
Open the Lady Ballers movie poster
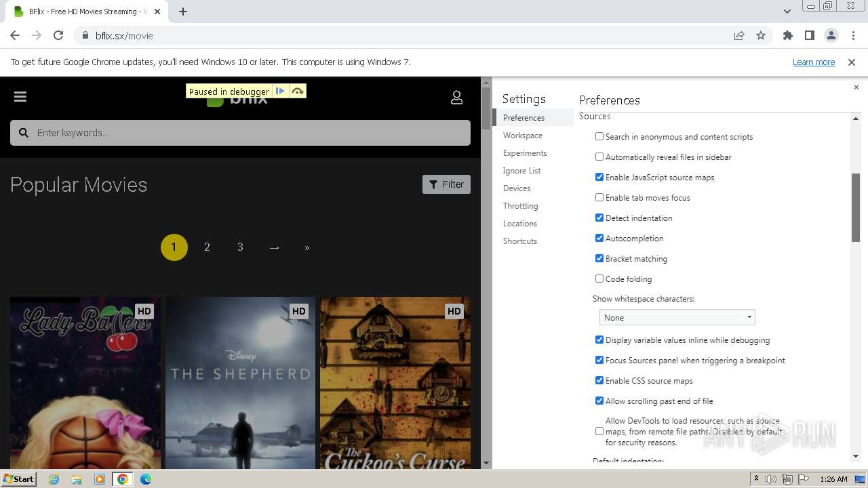pyautogui.click(x=85, y=383)
